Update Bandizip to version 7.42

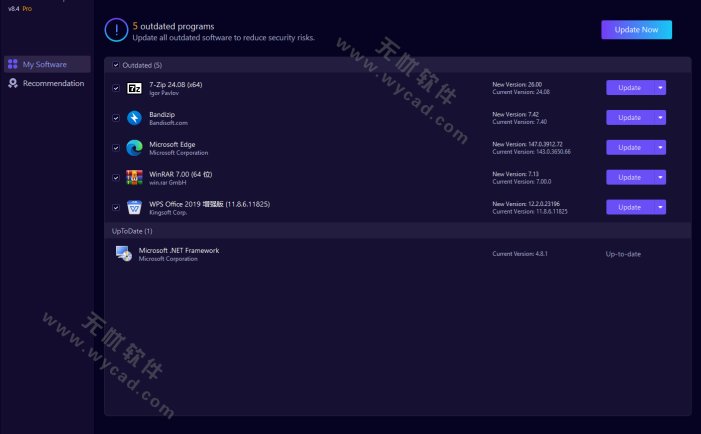coord(630,118)
